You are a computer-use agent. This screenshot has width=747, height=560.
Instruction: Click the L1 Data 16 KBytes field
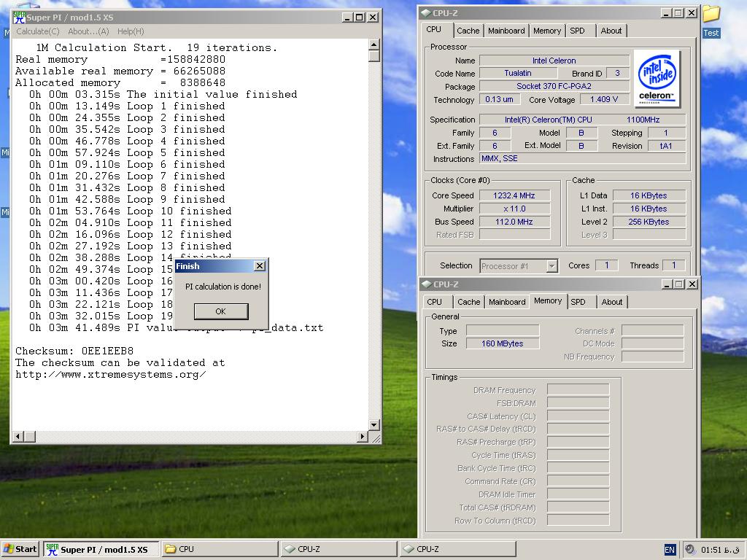click(x=649, y=195)
